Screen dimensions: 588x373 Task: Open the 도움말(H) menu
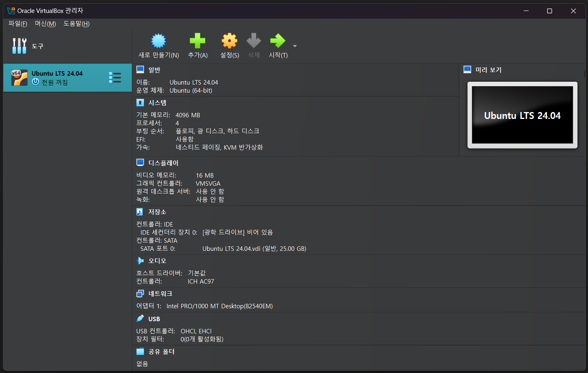(x=76, y=23)
